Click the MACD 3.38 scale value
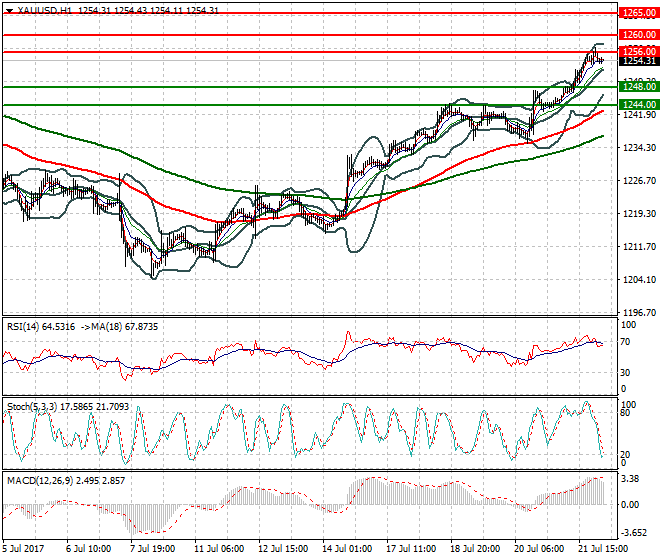This screenshot has width=660, height=560. point(630,479)
